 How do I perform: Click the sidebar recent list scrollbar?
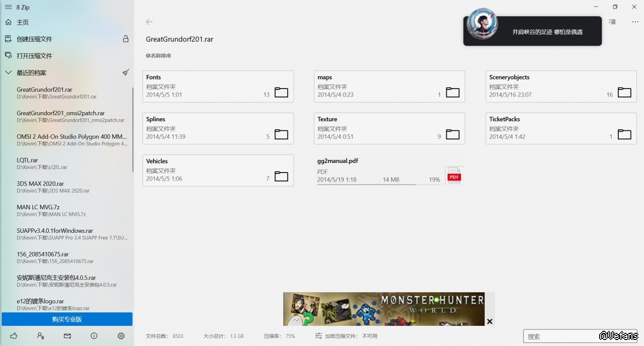click(x=133, y=130)
